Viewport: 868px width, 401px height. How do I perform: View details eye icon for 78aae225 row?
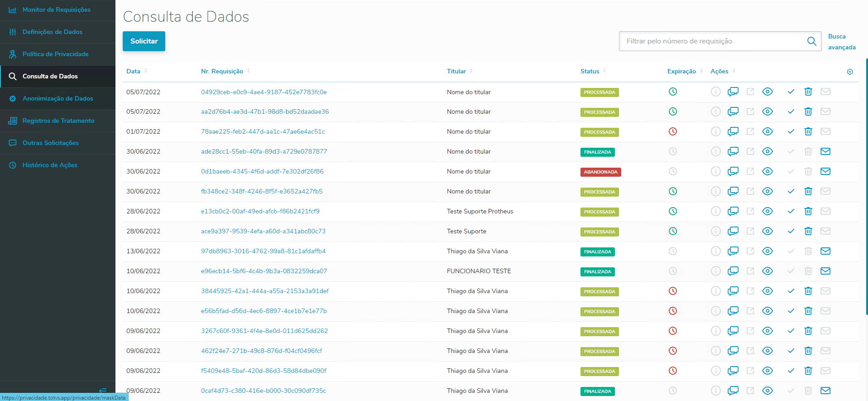pyautogui.click(x=767, y=131)
